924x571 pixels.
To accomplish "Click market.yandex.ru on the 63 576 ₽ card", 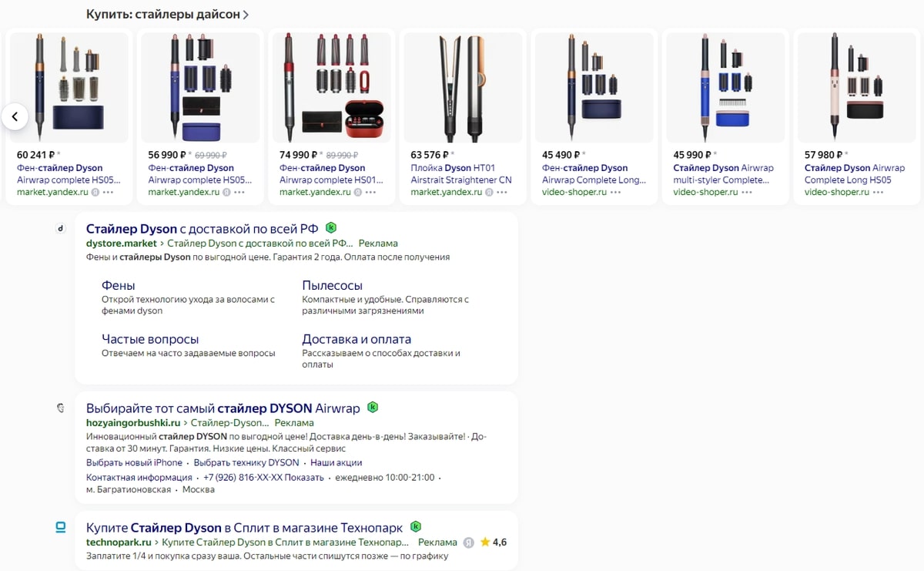I will (446, 192).
